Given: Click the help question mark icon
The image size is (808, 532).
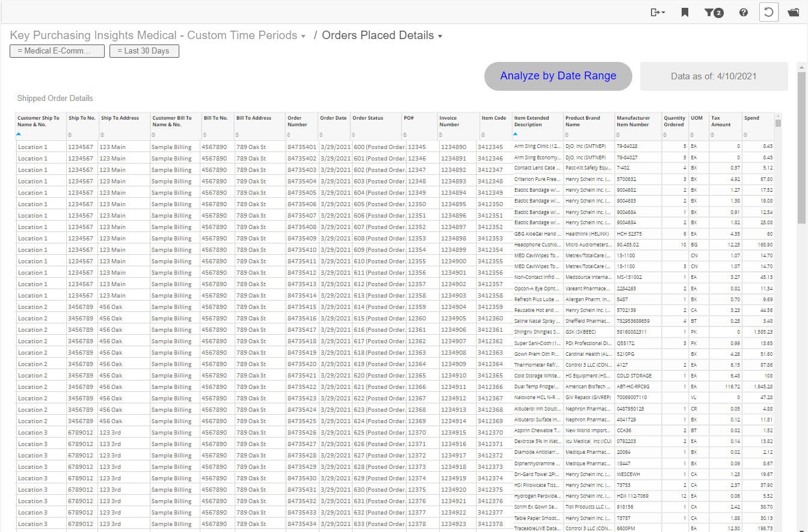Looking at the screenshot, I should pos(743,12).
